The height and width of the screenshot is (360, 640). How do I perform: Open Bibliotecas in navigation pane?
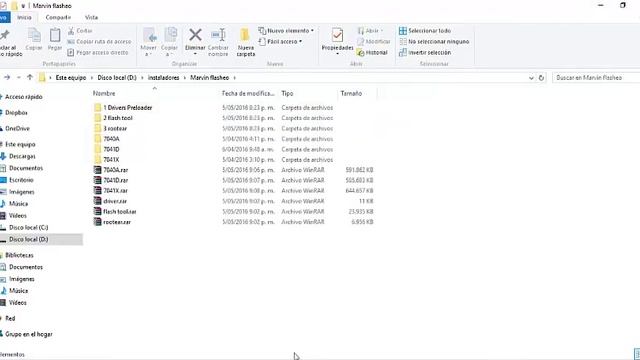pyautogui.click(x=19, y=255)
